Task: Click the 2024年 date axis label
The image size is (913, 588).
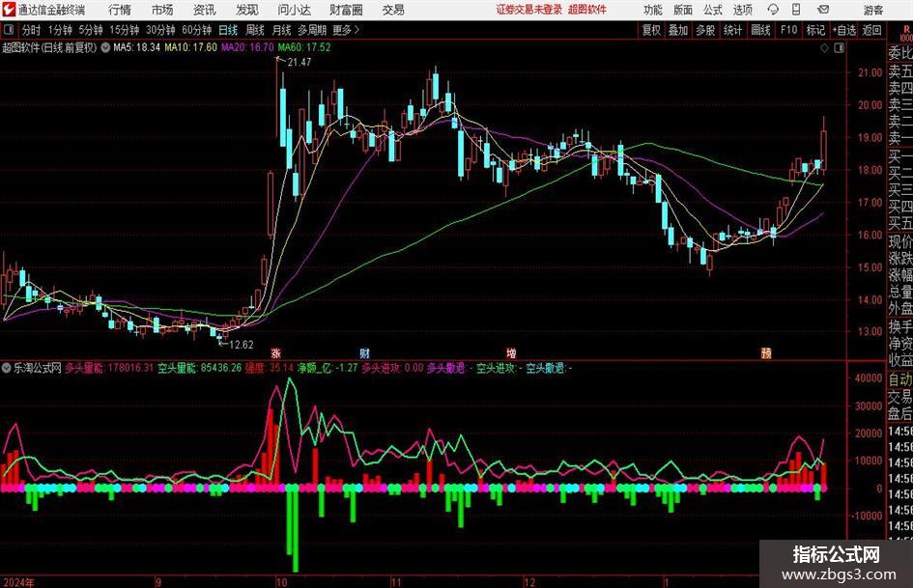Action: tap(18, 582)
